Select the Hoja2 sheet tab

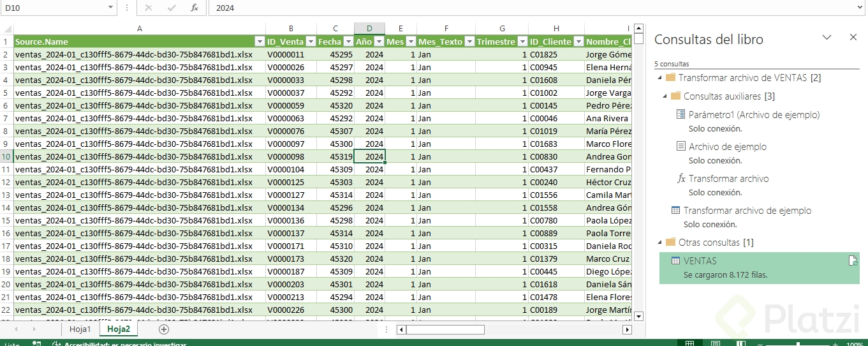point(119,329)
